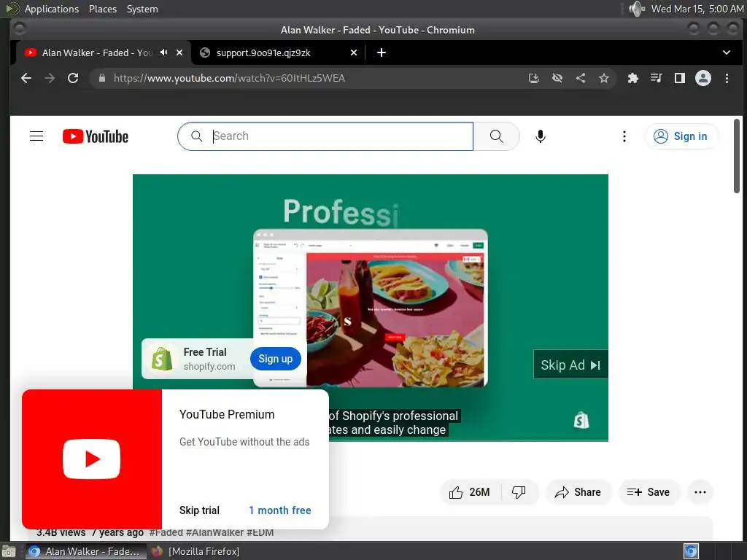Open the Applications menu
This screenshot has width=747, height=560.
point(52,9)
